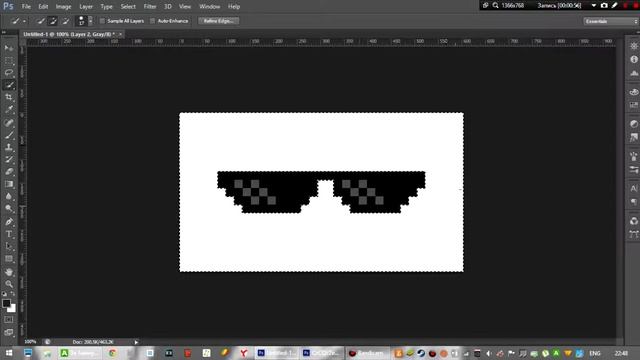Open the File menu

pos(26,7)
